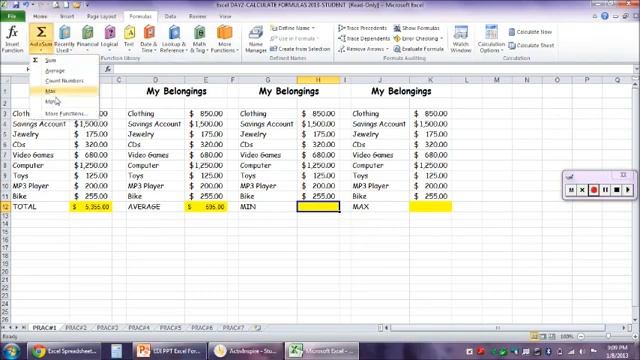Image resolution: width=640 pixels, height=360 pixels.
Task: Click Calculate Sheet
Action: pos(531,45)
